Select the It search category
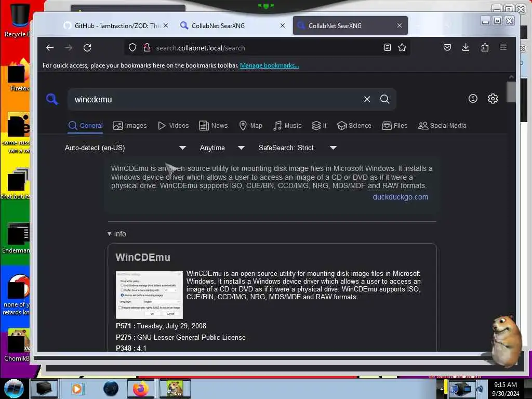 tap(319, 126)
